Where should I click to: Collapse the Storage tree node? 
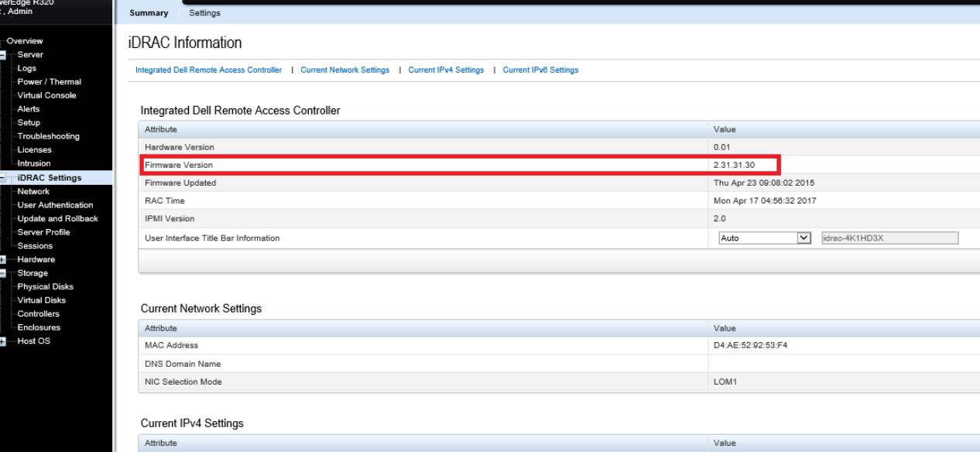(3, 273)
